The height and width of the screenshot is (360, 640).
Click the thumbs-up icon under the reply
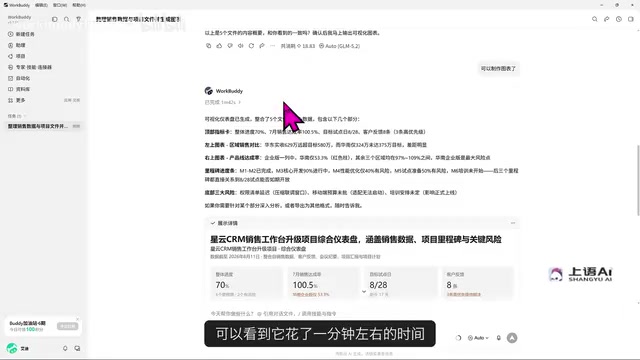(x=219, y=46)
